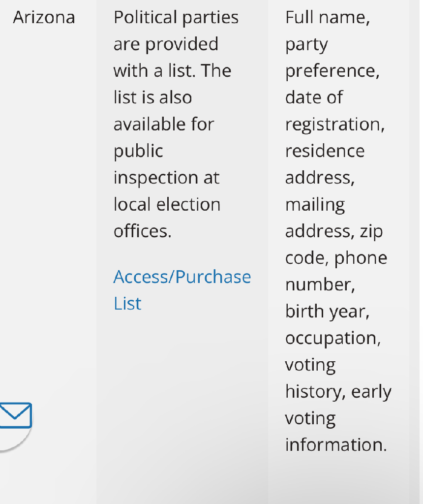The height and width of the screenshot is (504, 423).
Task: Click the word "residence" in data column
Action: (x=325, y=151)
